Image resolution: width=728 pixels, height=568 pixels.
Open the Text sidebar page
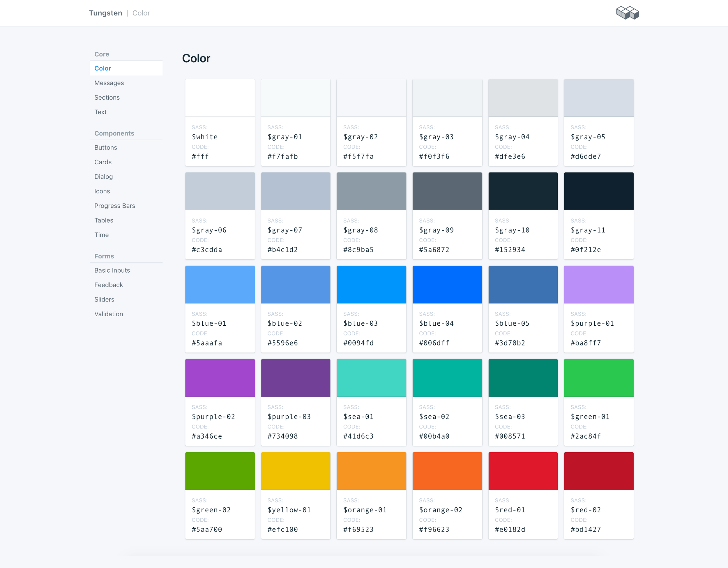(100, 112)
